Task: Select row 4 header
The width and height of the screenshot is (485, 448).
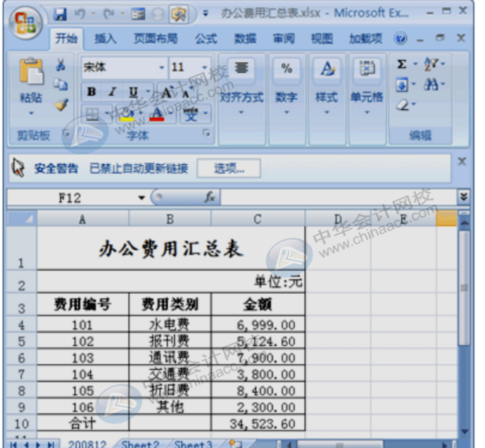Action: click(x=21, y=325)
